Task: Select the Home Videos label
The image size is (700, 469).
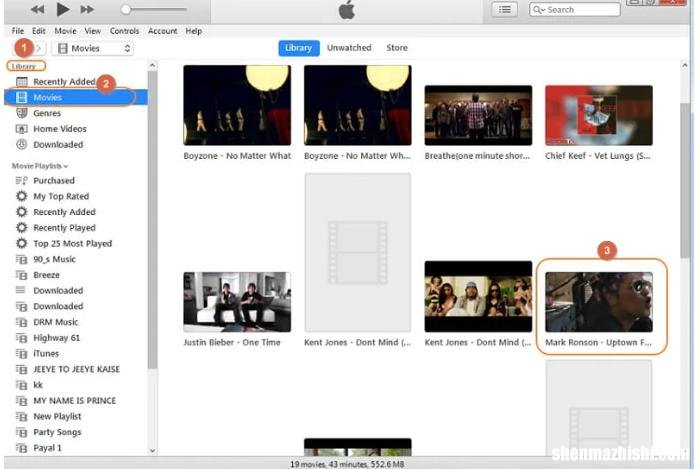Action: pos(60,129)
